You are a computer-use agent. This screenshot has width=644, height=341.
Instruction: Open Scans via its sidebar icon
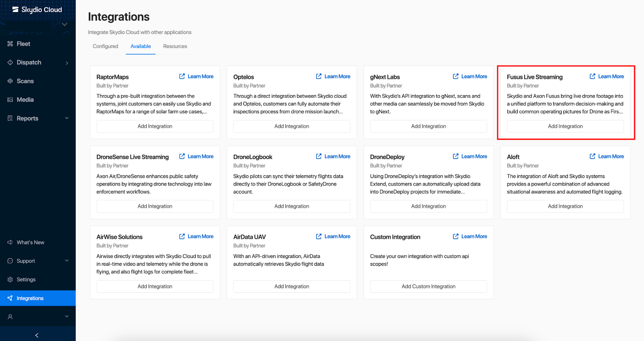pos(10,81)
